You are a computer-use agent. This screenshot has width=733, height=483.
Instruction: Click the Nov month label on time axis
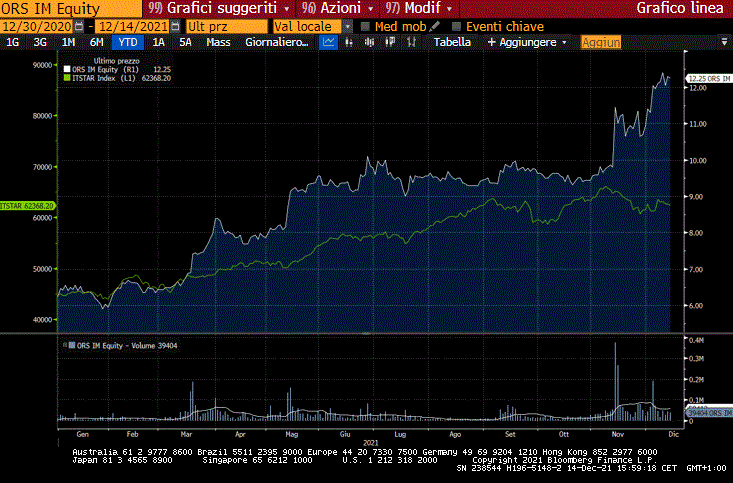[x=618, y=434]
